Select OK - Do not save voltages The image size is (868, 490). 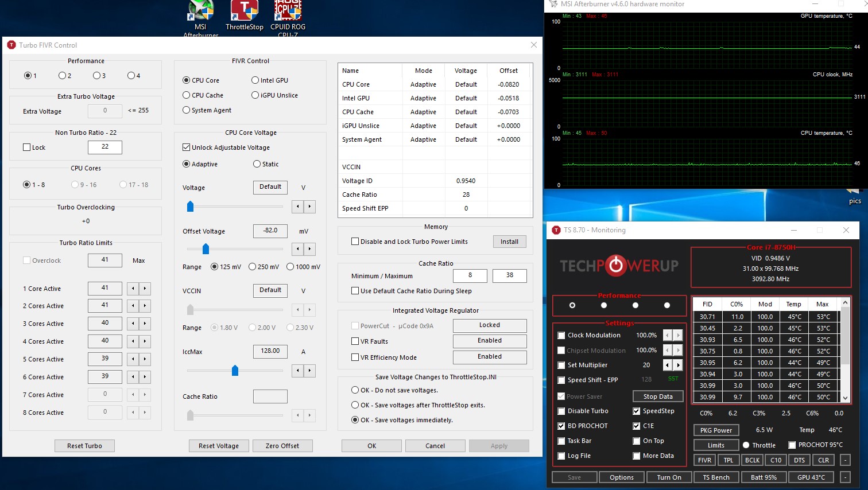(394, 390)
